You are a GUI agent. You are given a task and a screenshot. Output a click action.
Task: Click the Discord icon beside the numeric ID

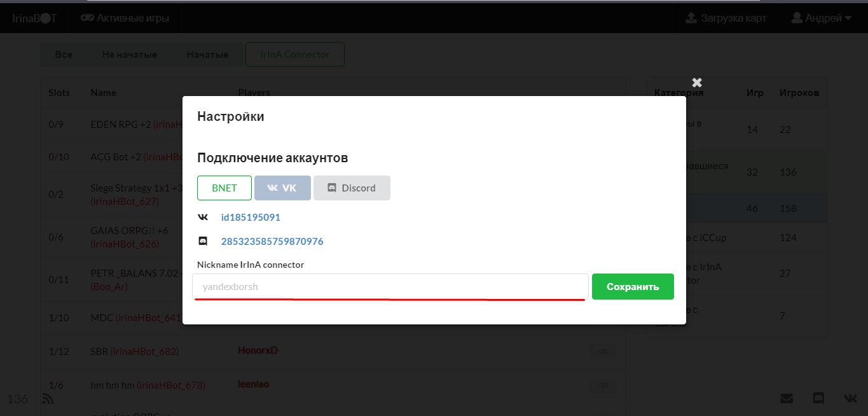coord(203,241)
